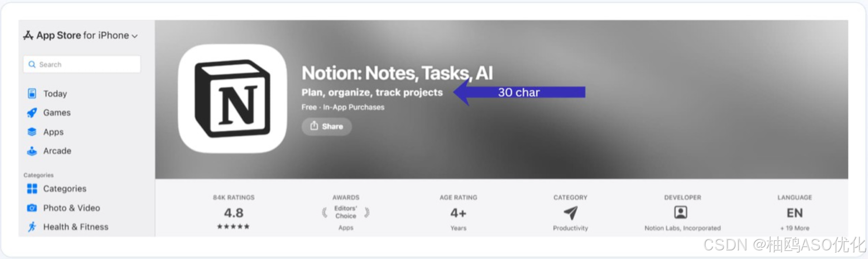Click the Notion app icon thumbnail
Viewport: 868px width, 259px height.
(232, 99)
